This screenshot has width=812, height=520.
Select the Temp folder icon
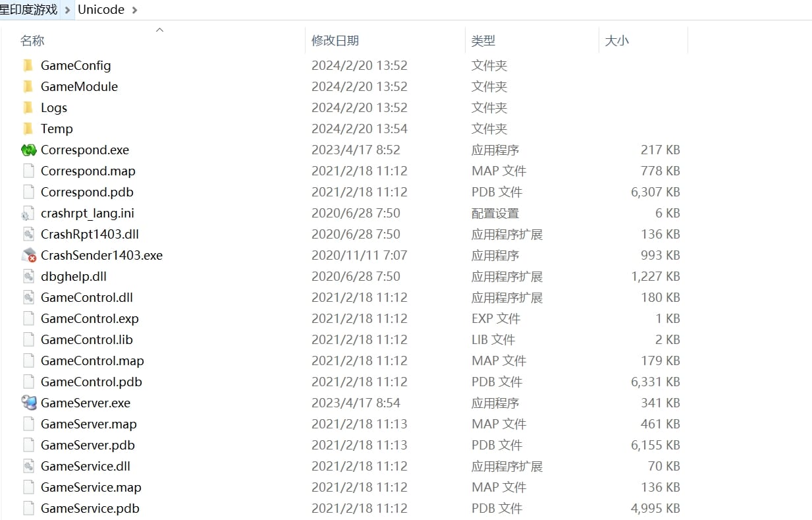(28, 129)
